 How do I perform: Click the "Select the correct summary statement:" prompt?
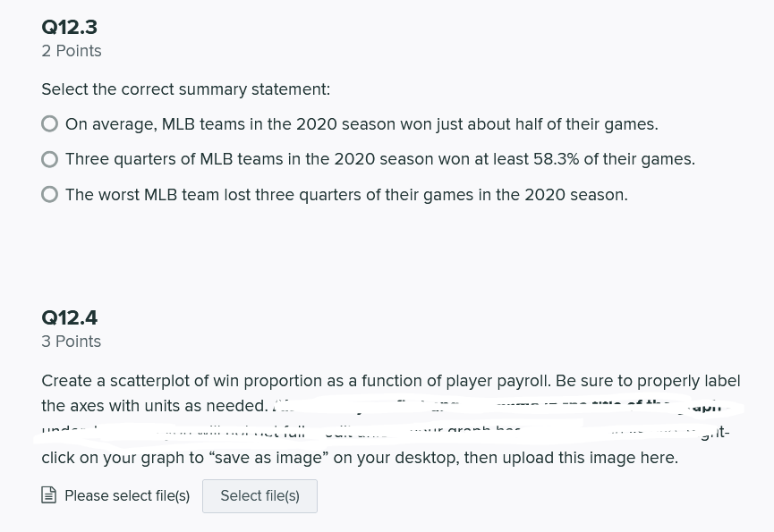pos(185,89)
